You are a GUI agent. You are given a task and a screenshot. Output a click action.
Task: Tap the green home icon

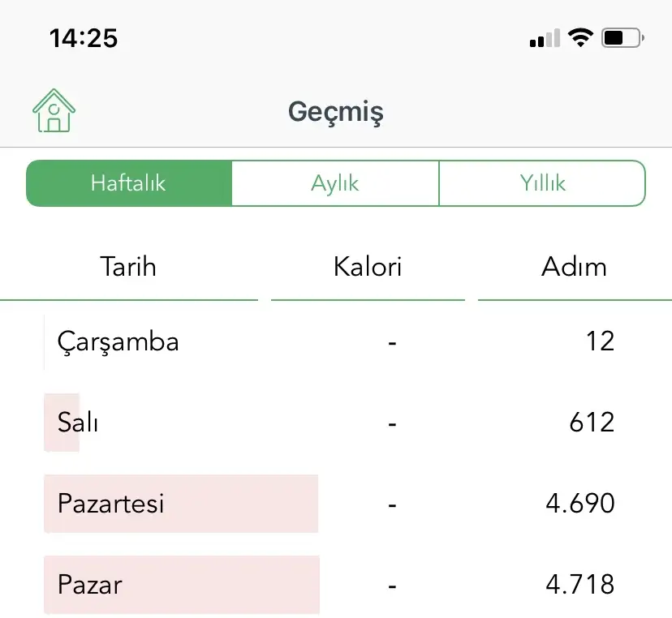pyautogui.click(x=54, y=111)
